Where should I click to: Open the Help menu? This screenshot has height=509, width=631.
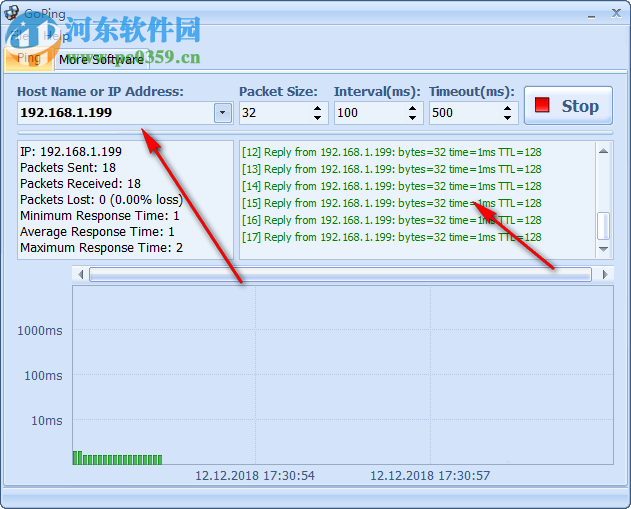click(56, 36)
